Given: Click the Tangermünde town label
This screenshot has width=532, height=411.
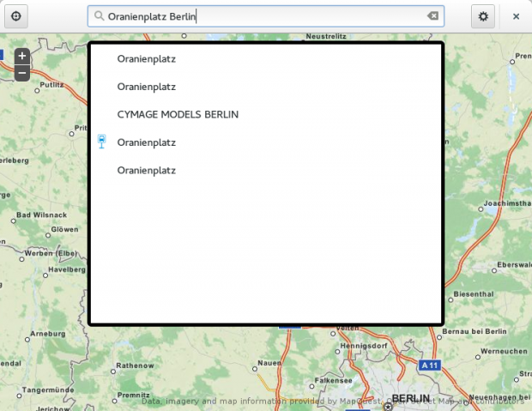Looking at the screenshot, I should pos(48,390).
